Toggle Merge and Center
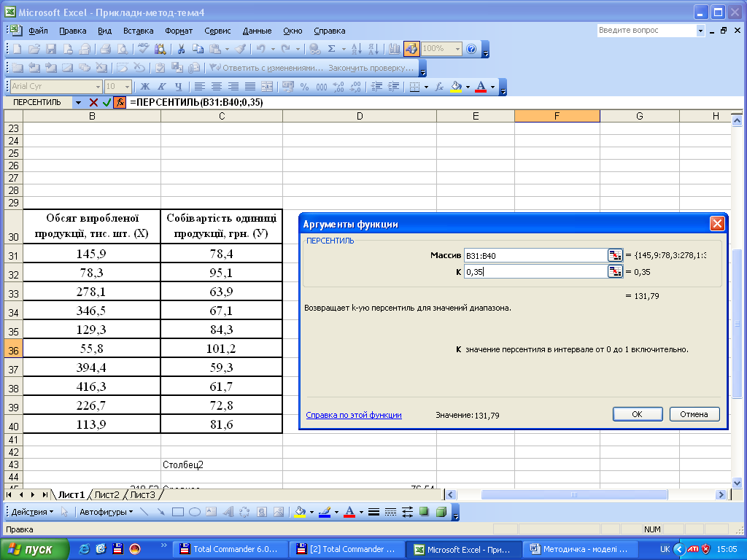747x560 pixels. pyautogui.click(x=267, y=87)
